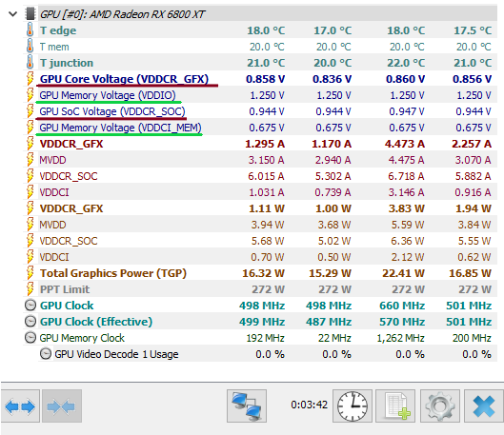Select the GPU Clock row label
504x435 pixels.
click(x=67, y=306)
